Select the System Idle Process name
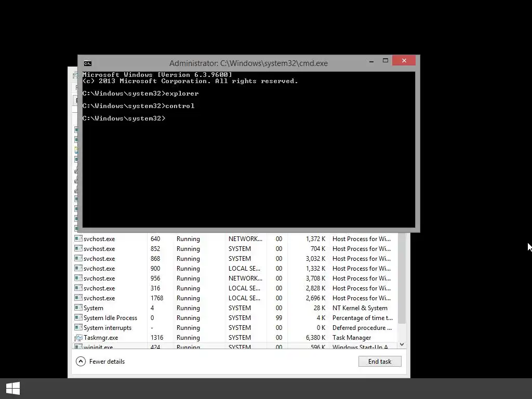 click(x=110, y=318)
